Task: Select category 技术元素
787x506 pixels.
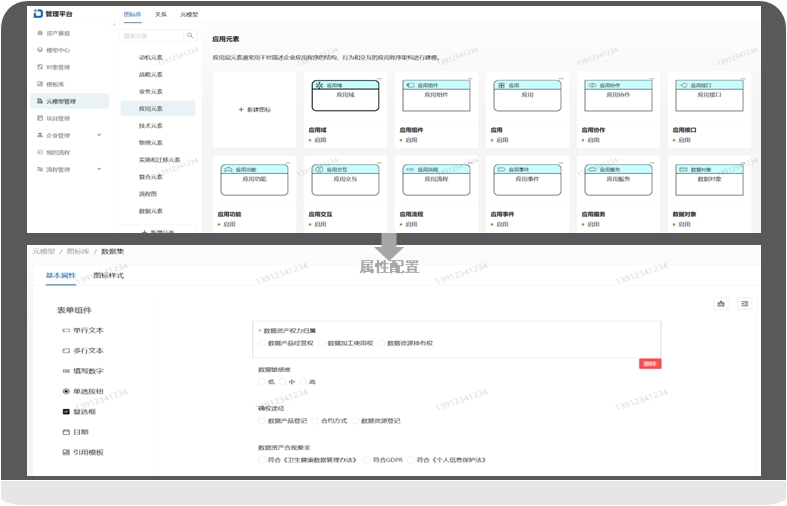Action: tap(151, 125)
